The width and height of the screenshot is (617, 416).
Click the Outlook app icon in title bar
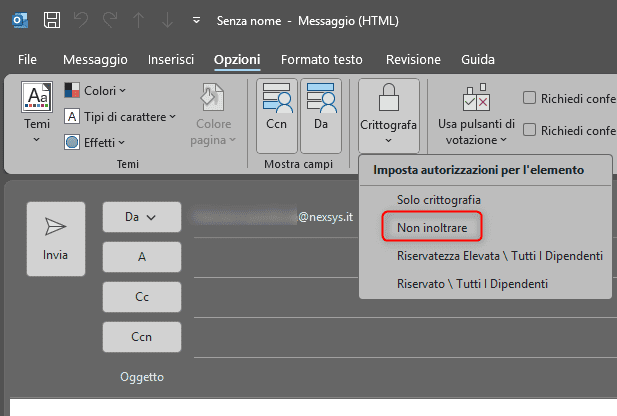(x=20, y=20)
